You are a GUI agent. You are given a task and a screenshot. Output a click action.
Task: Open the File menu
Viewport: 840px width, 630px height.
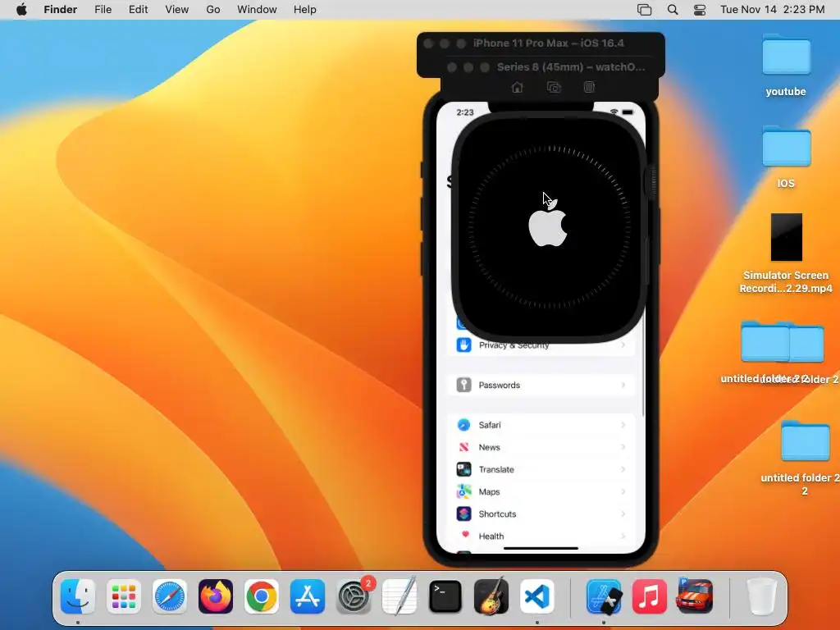click(x=103, y=10)
